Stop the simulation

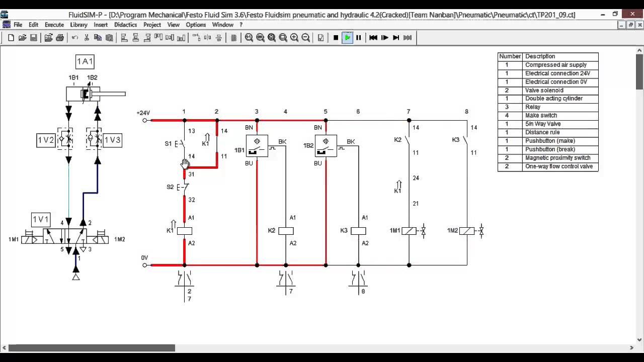click(x=336, y=37)
